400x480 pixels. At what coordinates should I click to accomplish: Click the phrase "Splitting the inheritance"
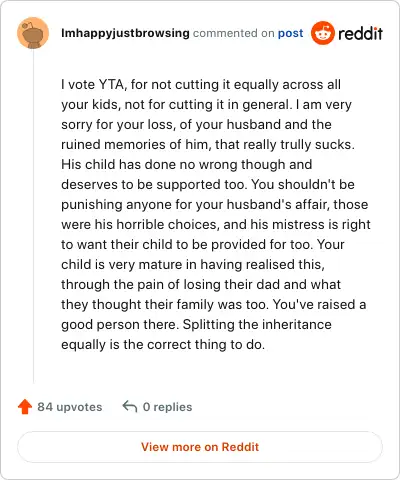point(257,324)
